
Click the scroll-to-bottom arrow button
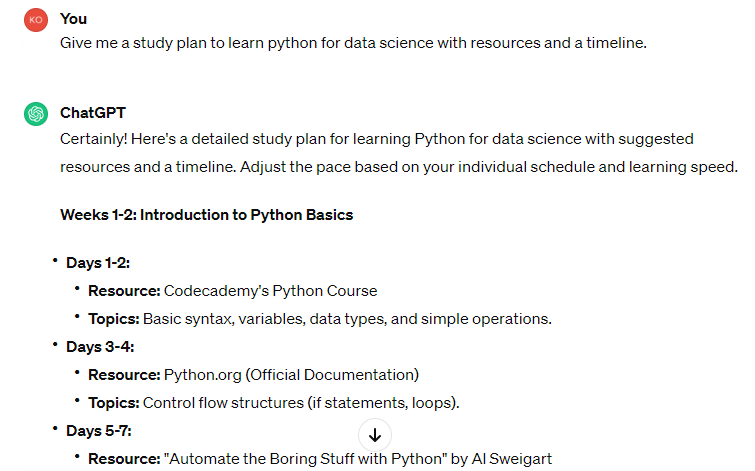tap(375, 435)
